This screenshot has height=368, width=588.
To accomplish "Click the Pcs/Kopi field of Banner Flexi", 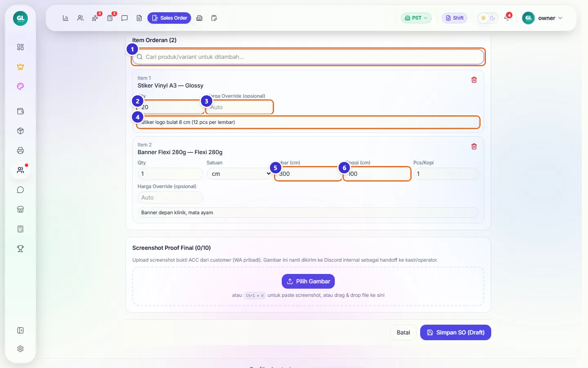I will [x=446, y=174].
